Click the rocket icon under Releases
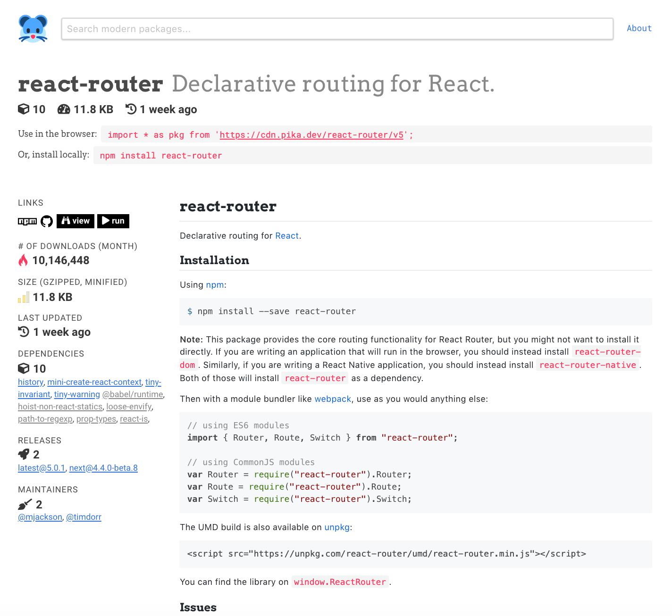The image size is (672, 616). click(x=24, y=454)
